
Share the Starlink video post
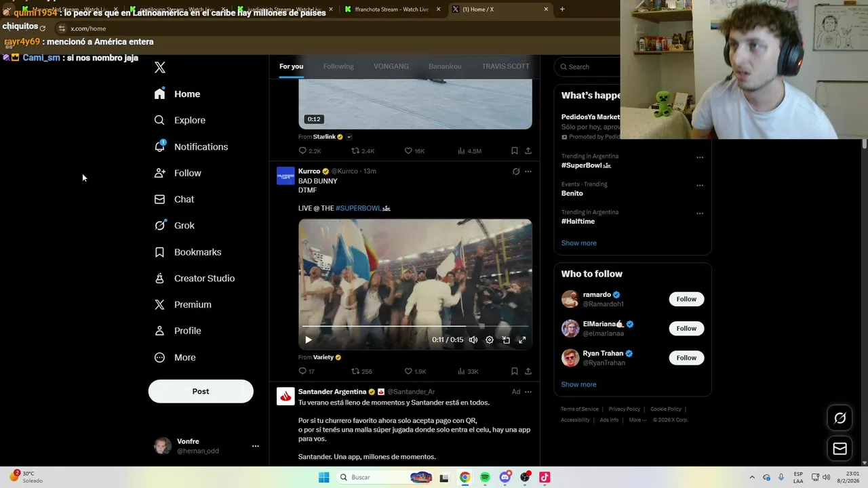coord(528,150)
